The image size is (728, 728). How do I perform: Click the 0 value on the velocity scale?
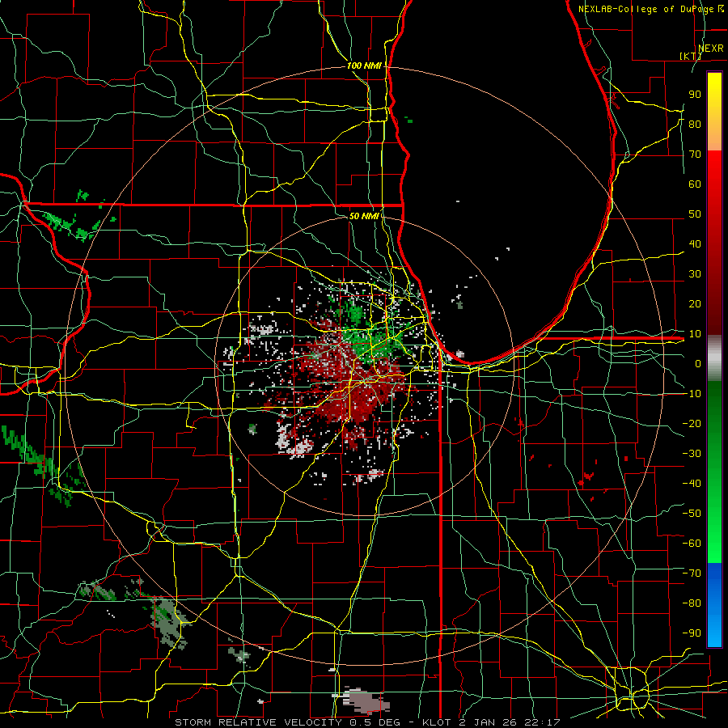coord(698,363)
